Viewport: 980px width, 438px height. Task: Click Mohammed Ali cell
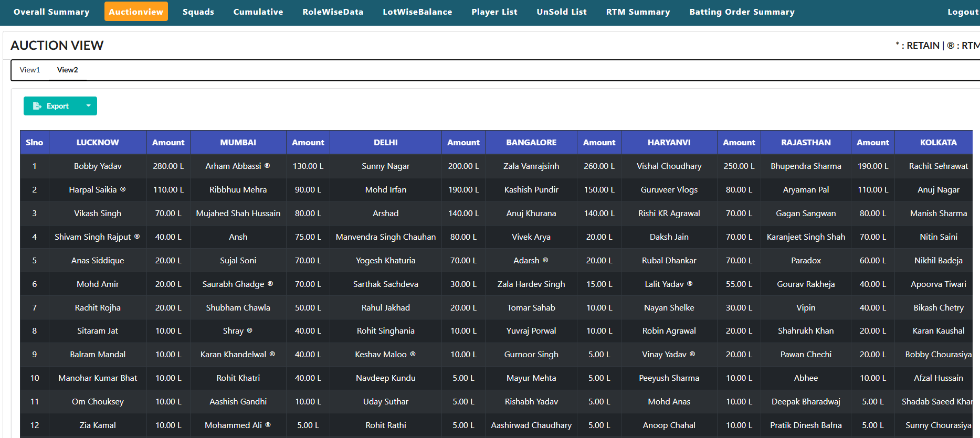tap(238, 425)
